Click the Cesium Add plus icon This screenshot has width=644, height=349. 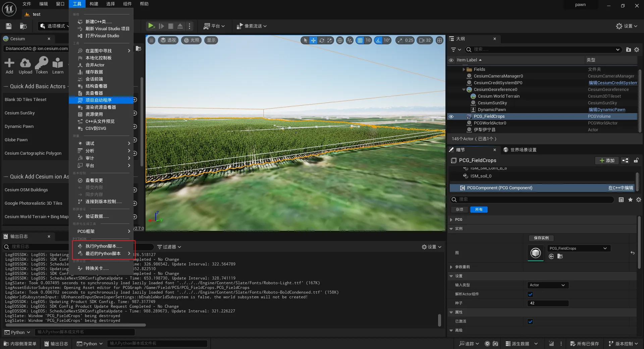[x=9, y=63]
